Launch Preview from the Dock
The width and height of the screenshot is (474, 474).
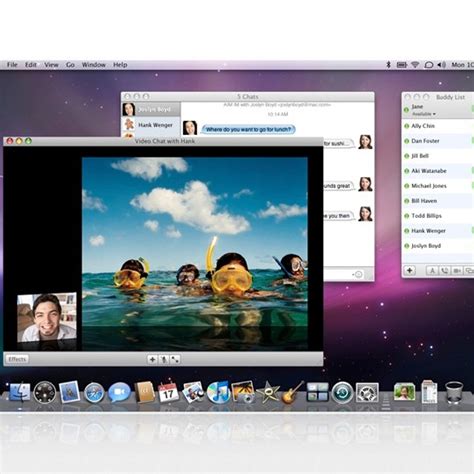click(x=193, y=392)
